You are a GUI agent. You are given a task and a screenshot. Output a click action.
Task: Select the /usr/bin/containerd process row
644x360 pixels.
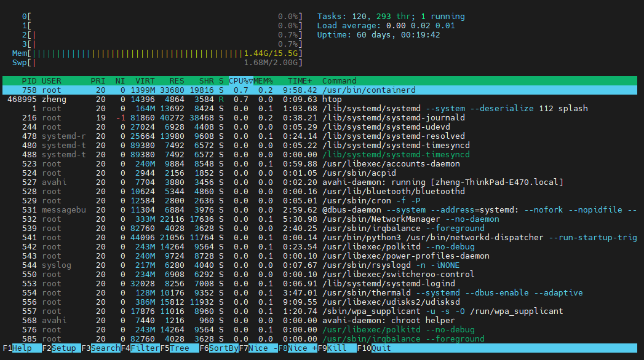point(320,90)
